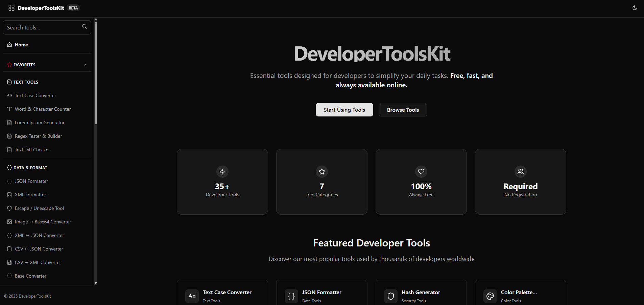Focus the Search tools input field
Screen dimensions: 644x305
[x=42, y=27]
